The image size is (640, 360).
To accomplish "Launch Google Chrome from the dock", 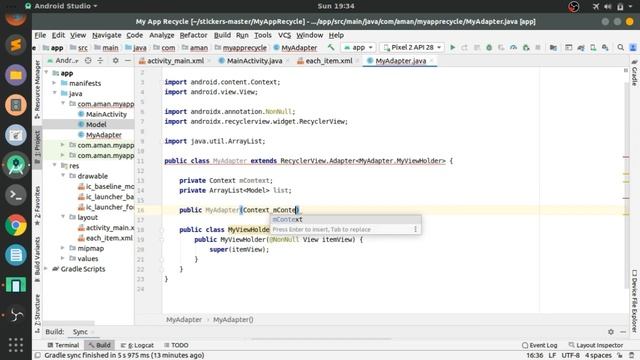I will coord(16,225).
